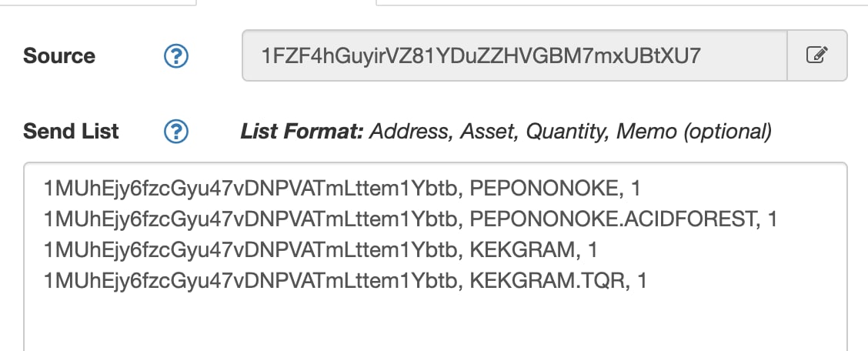Focus the Source address field
This screenshot has height=351, width=868.
click(514, 55)
